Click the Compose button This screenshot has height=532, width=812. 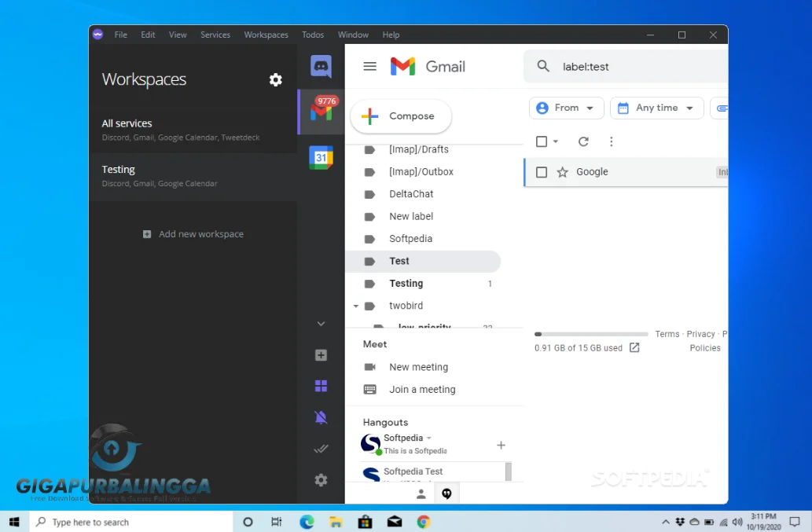pyautogui.click(x=401, y=116)
